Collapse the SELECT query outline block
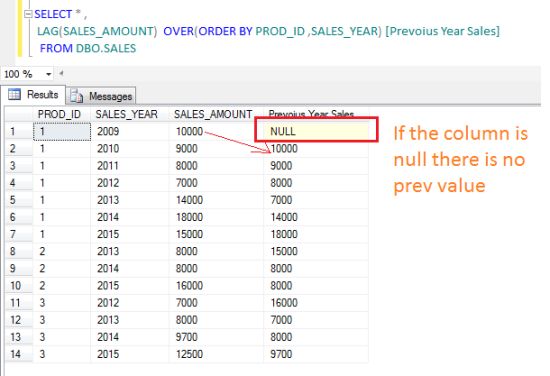Image resolution: width=550 pixels, height=376 pixels. pos(28,14)
